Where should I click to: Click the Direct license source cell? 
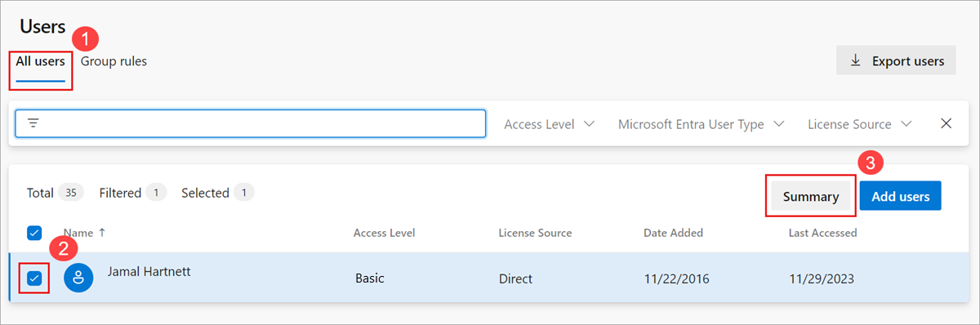[x=515, y=278]
